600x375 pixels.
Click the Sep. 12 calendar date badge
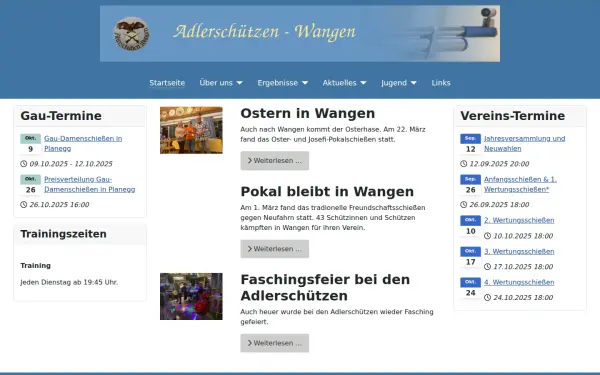click(470, 143)
